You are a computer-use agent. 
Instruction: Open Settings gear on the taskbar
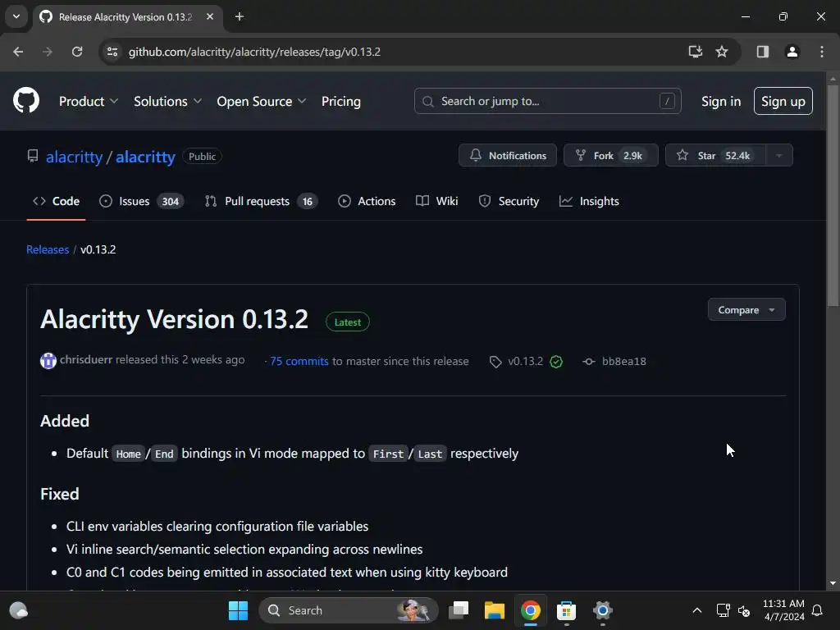coord(603,610)
